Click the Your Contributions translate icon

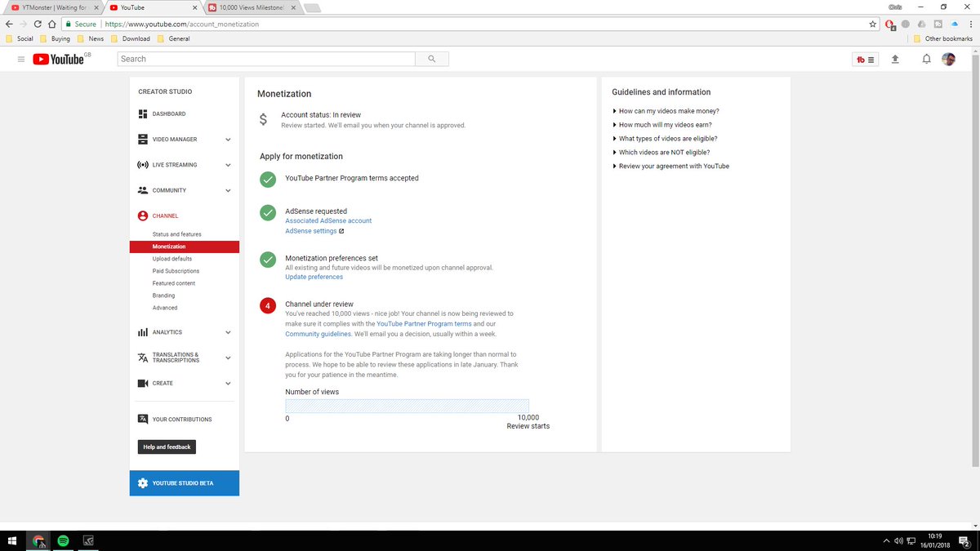[x=143, y=419]
